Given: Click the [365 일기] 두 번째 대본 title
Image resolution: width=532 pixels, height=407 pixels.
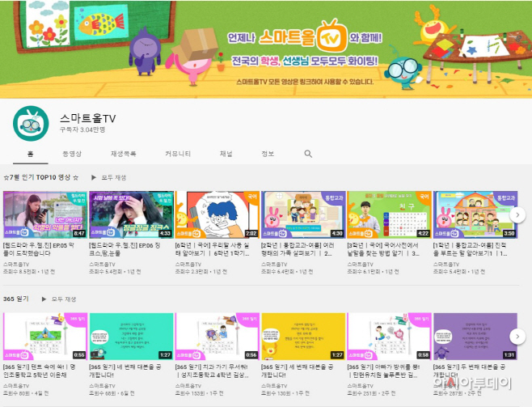Looking at the screenshot, I should pyautogui.click(x=470, y=371).
